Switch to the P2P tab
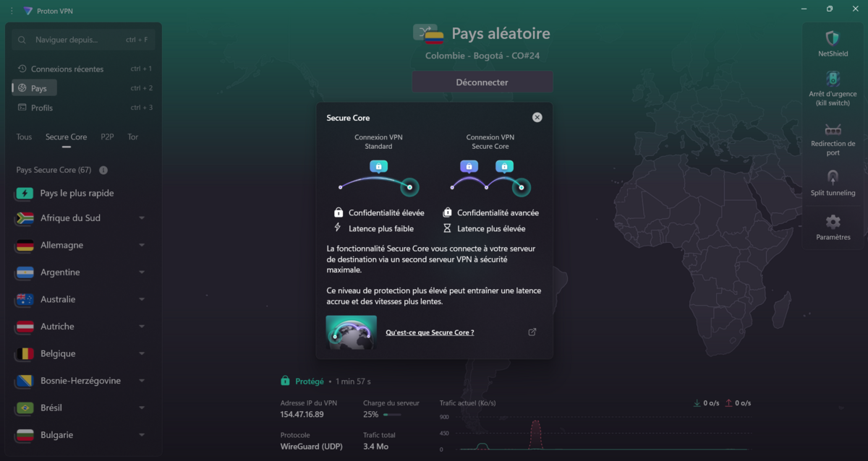 pos(106,137)
